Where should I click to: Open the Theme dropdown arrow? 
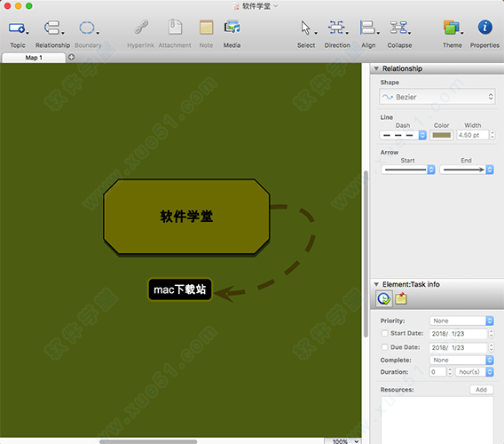click(462, 33)
